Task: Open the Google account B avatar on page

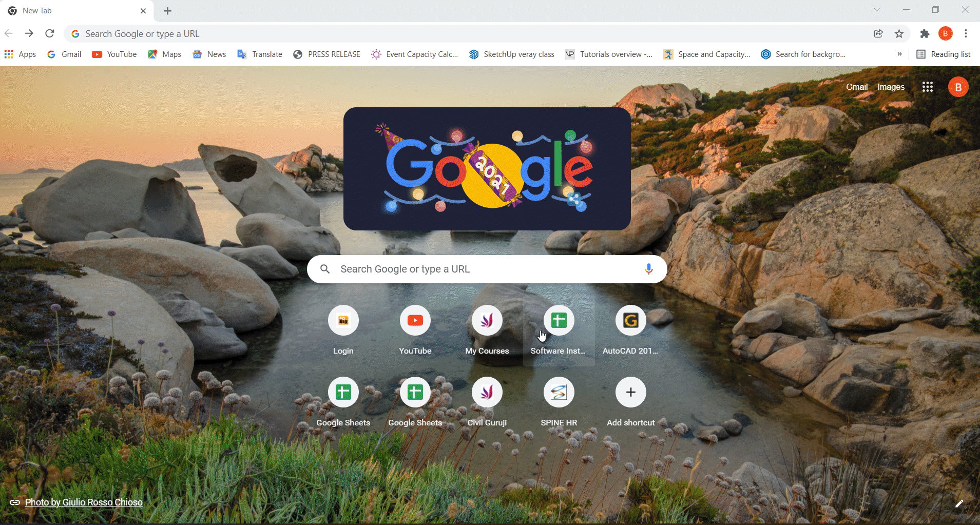Action: 958,87
